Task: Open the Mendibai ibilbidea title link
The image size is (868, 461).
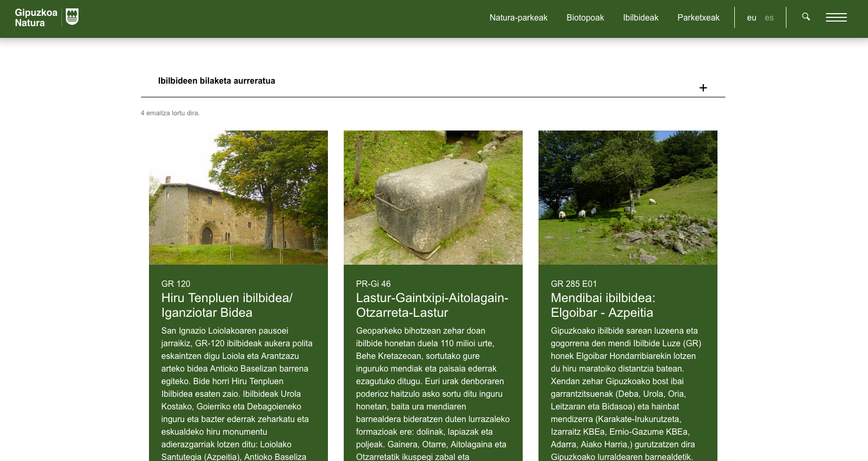Action: pyautogui.click(x=603, y=305)
